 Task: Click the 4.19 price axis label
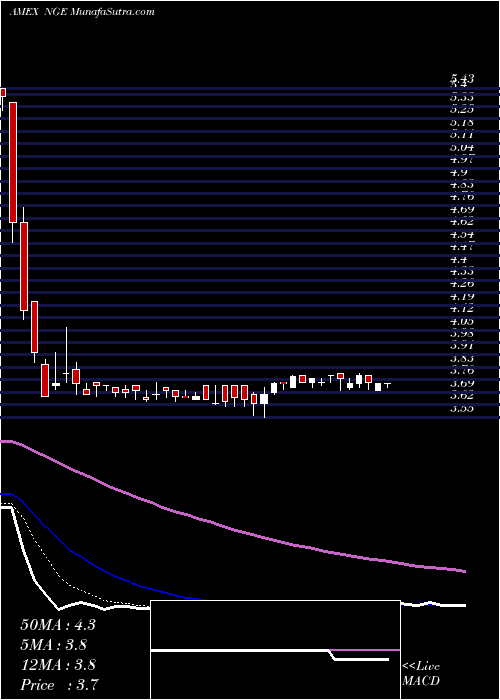[462, 296]
